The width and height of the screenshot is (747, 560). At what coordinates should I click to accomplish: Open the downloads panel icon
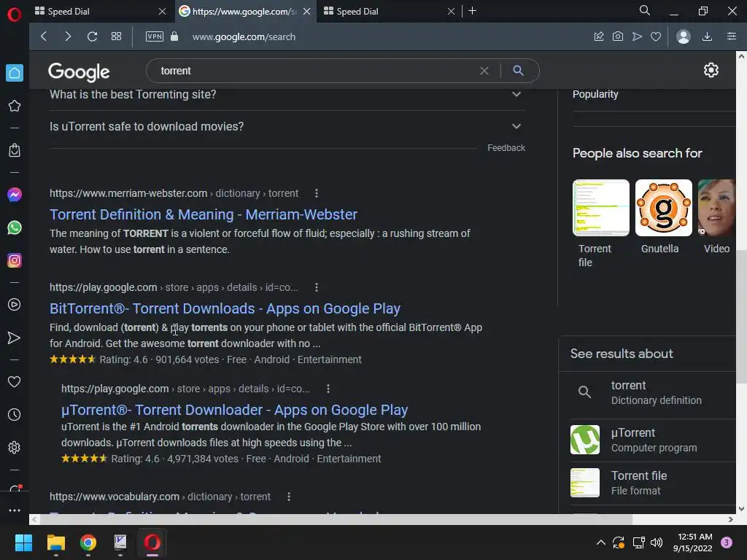point(707,36)
